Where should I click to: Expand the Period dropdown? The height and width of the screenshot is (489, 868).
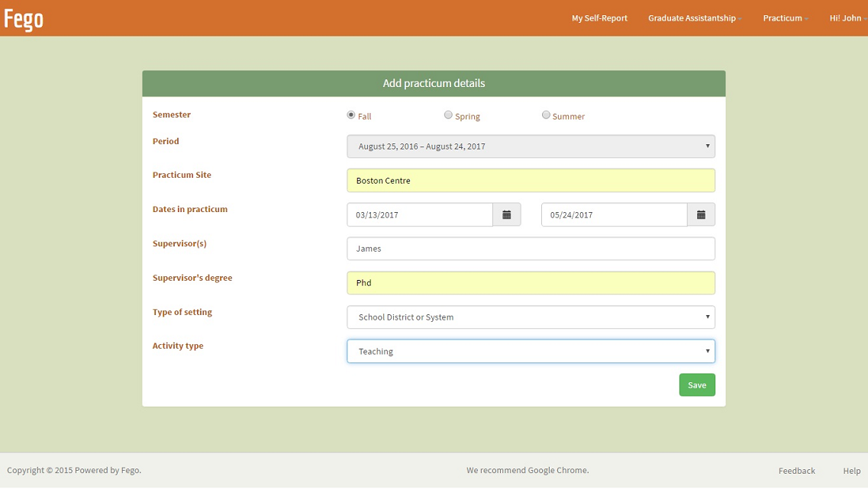531,146
